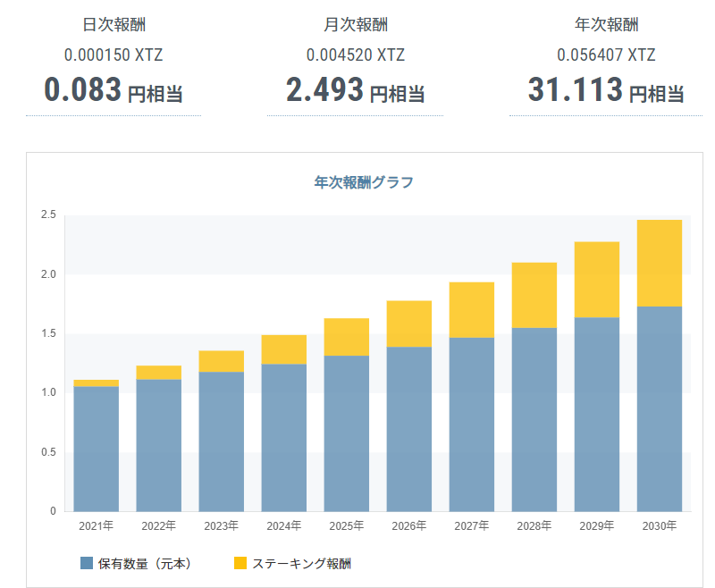
Task: Select the yellow segment of 2024年 bar
Action: click(x=283, y=349)
